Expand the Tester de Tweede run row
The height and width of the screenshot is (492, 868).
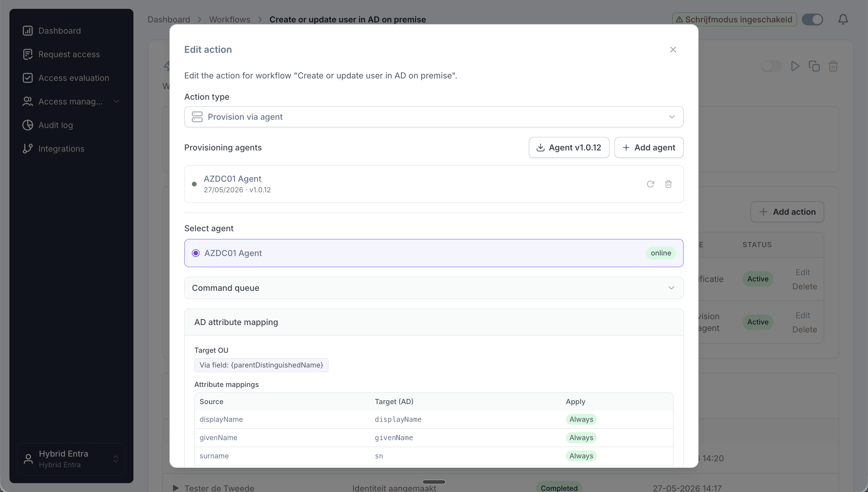click(175, 488)
